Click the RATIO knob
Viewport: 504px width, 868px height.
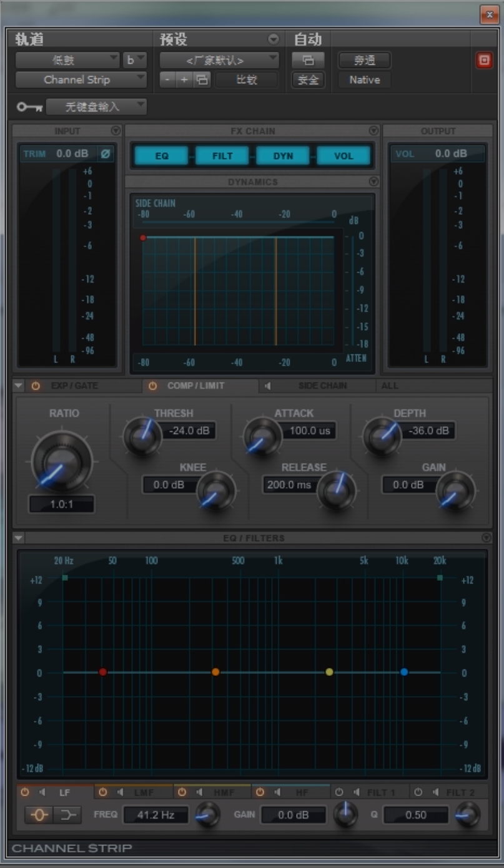coord(61,462)
